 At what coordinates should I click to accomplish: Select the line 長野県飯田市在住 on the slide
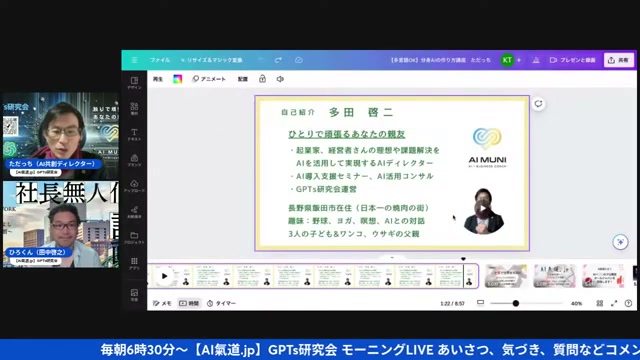tap(358, 208)
